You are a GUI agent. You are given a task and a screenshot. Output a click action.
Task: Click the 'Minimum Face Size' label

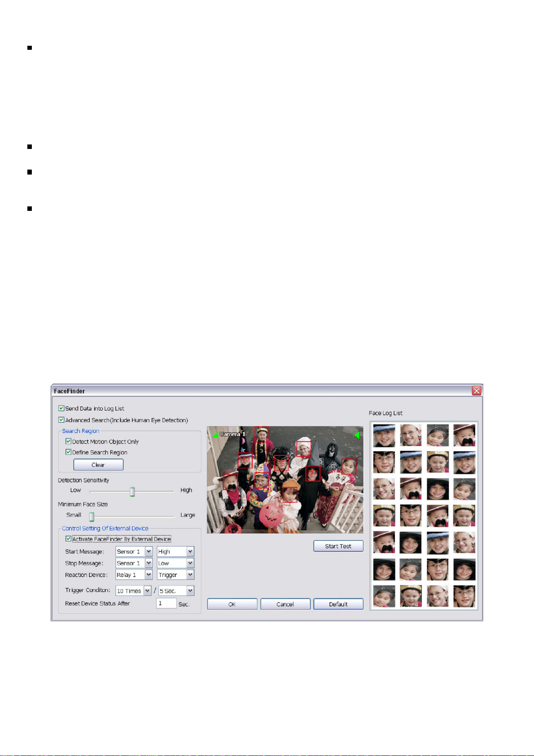[x=83, y=504]
